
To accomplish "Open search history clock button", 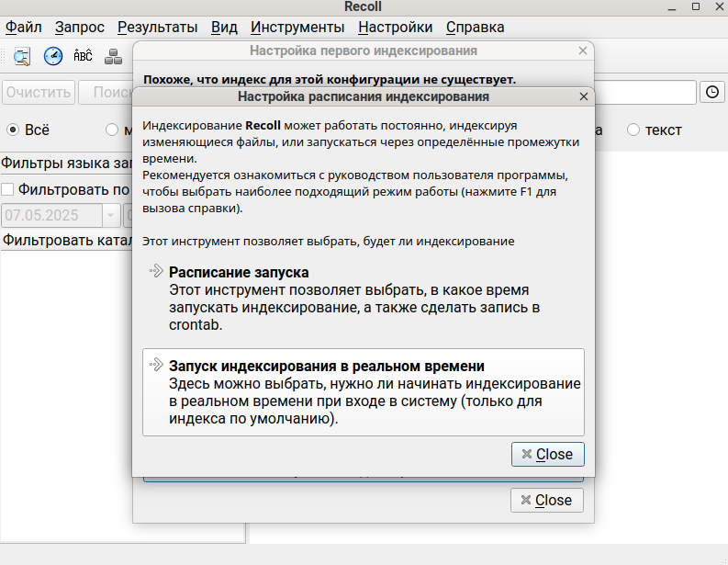I will 712,92.
